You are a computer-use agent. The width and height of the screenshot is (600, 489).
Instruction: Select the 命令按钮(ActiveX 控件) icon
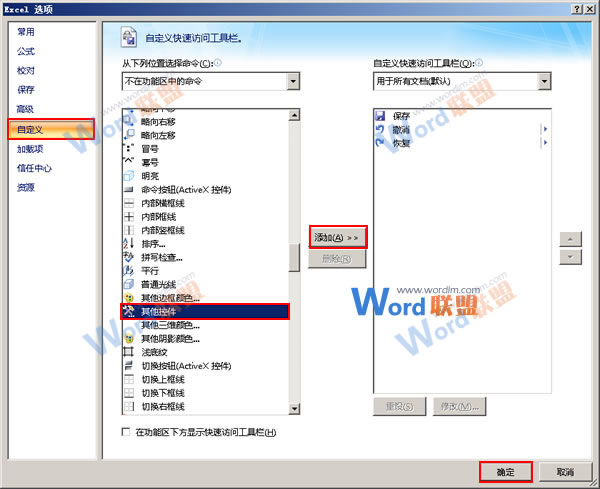[129, 189]
